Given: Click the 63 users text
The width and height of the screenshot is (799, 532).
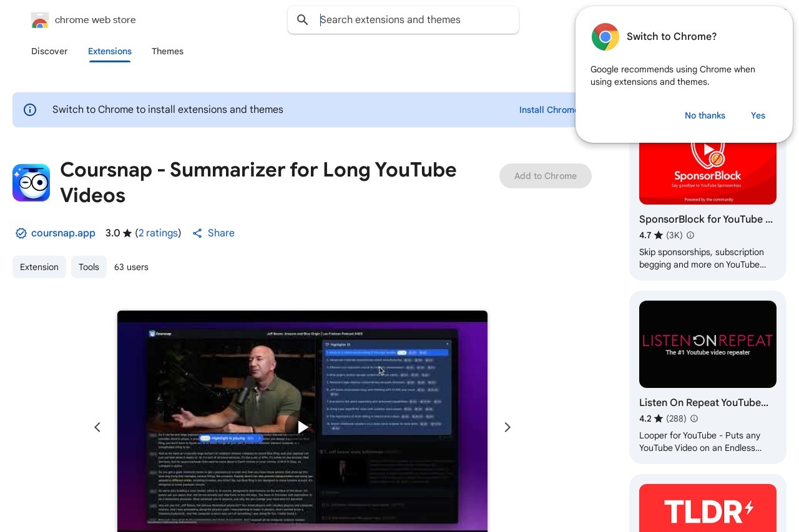Looking at the screenshot, I should [x=131, y=267].
